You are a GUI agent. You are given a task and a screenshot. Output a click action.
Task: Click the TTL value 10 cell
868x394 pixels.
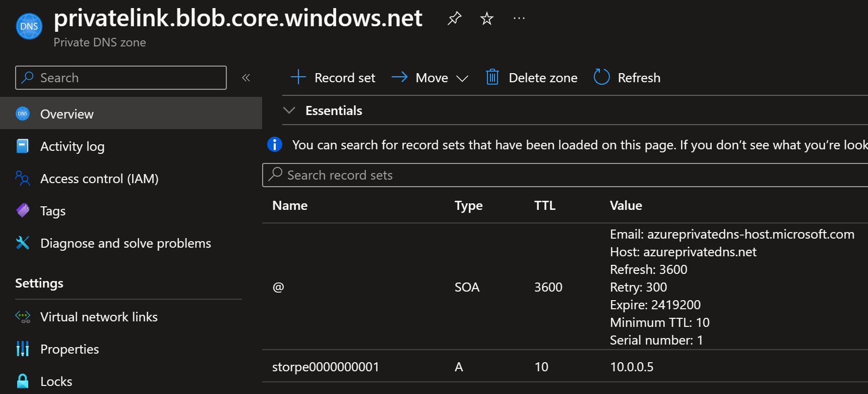point(541,367)
